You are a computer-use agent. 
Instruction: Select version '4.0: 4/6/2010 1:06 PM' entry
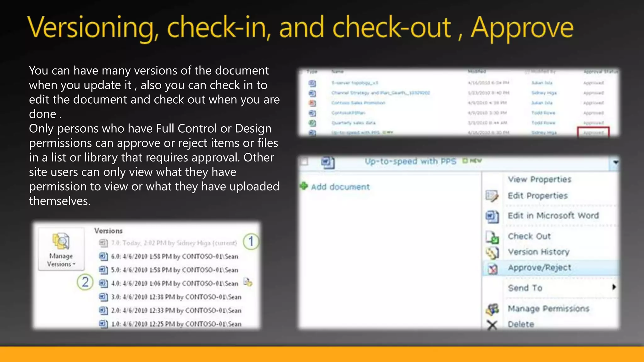point(175,283)
